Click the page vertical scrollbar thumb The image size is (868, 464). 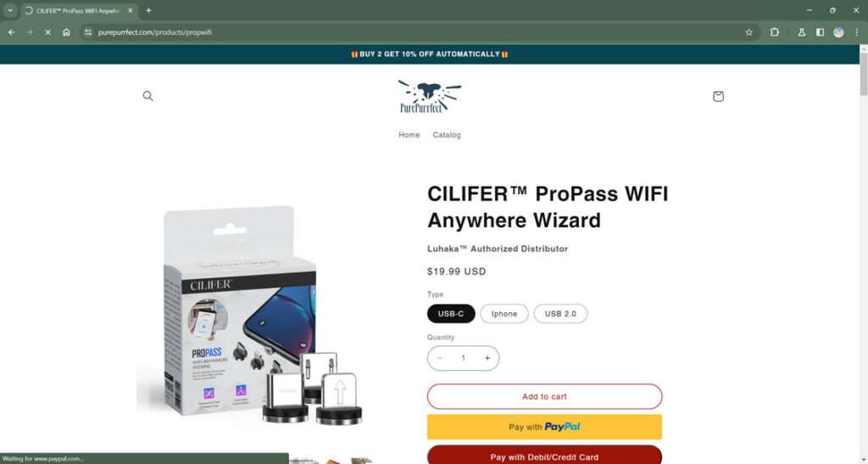click(863, 74)
